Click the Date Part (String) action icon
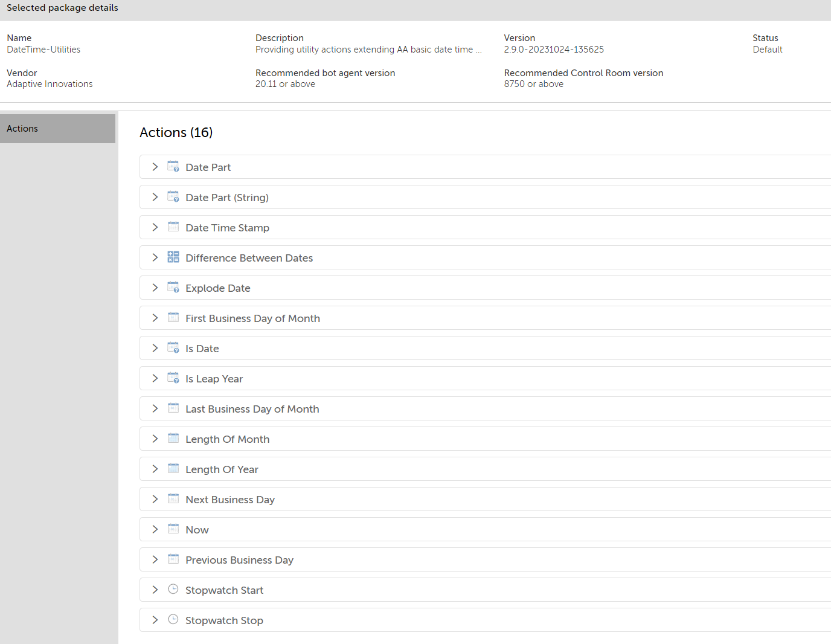Image resolution: width=831 pixels, height=644 pixels. (x=173, y=197)
